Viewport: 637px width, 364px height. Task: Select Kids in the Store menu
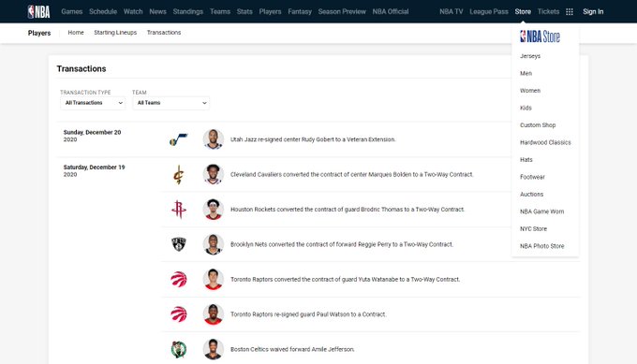coord(526,108)
